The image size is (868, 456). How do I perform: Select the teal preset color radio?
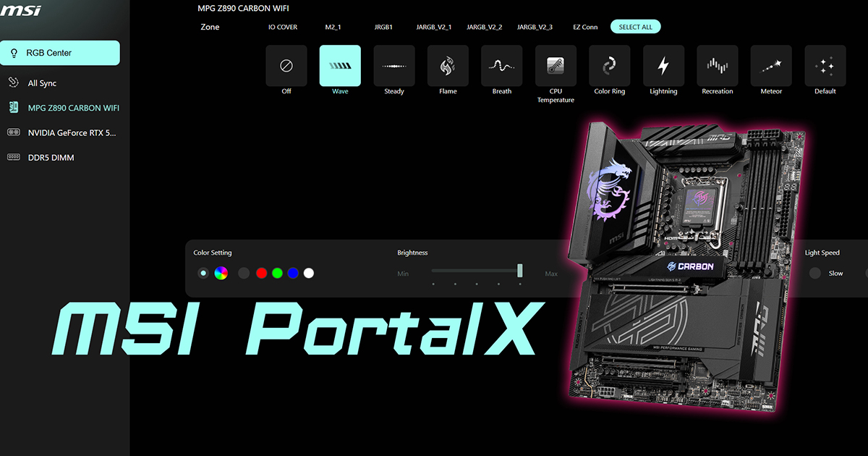[203, 273]
